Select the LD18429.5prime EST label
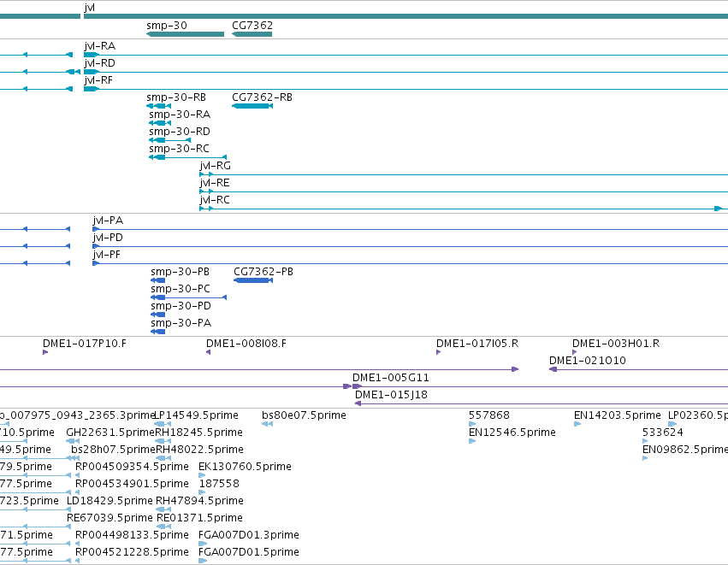The width and height of the screenshot is (728, 565). pos(109,502)
